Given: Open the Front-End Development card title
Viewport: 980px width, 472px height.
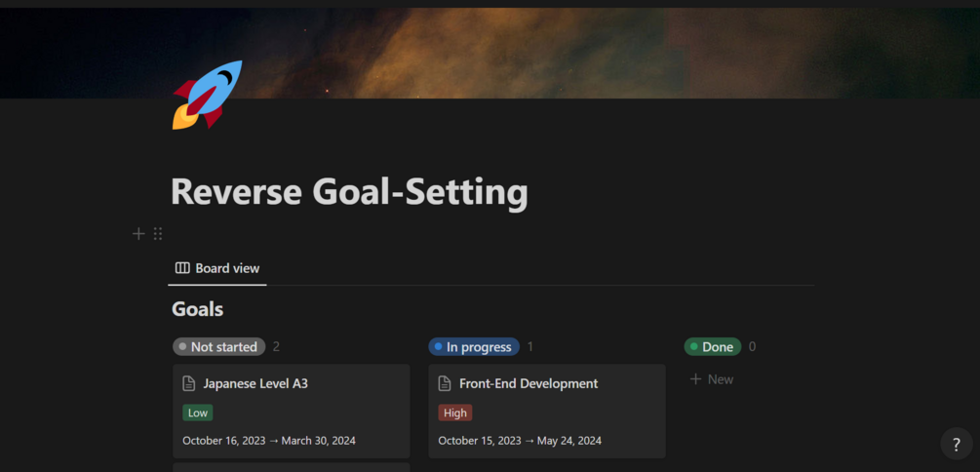Looking at the screenshot, I should [529, 384].
